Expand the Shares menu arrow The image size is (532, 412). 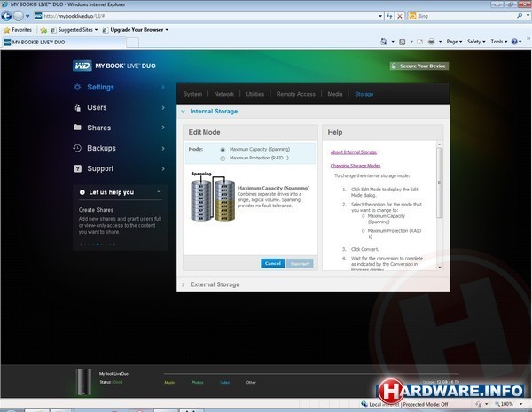(163, 128)
